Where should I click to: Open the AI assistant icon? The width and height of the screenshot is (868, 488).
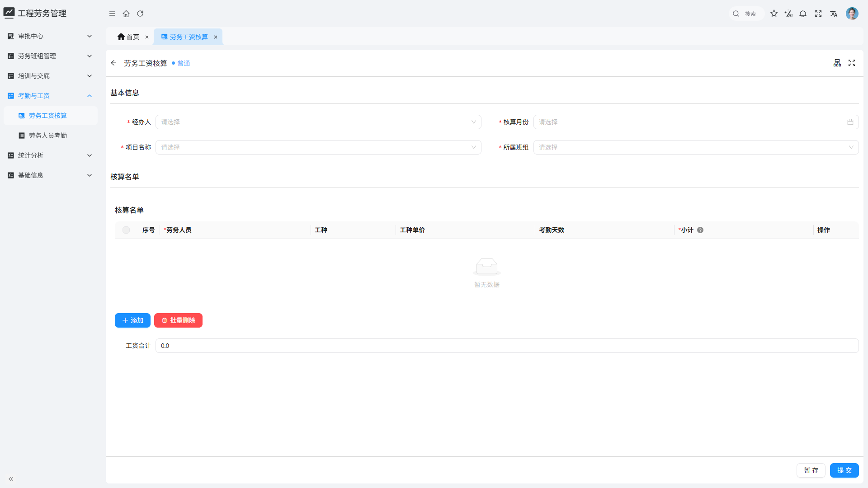[788, 14]
